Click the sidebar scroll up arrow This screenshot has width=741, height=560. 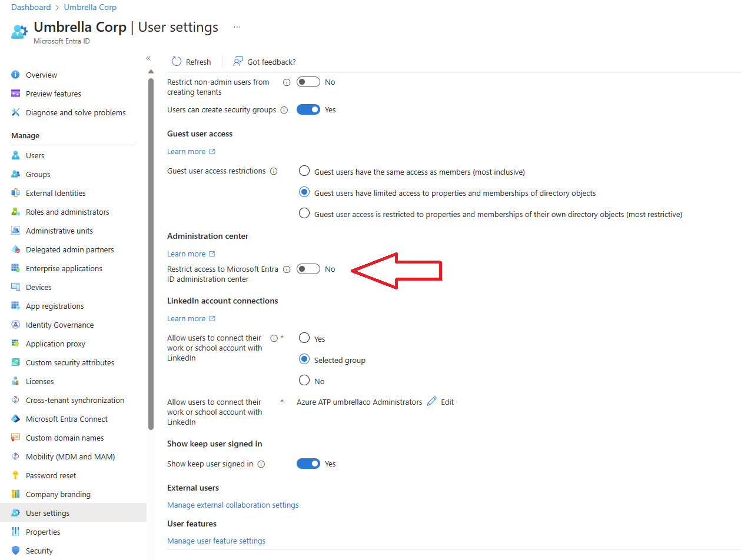151,71
